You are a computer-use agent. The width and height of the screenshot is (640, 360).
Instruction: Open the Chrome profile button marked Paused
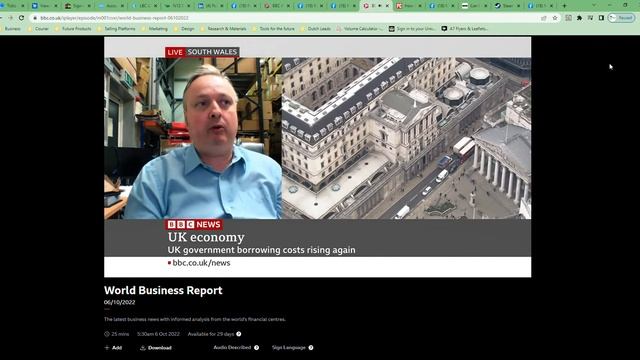[x=621, y=18]
